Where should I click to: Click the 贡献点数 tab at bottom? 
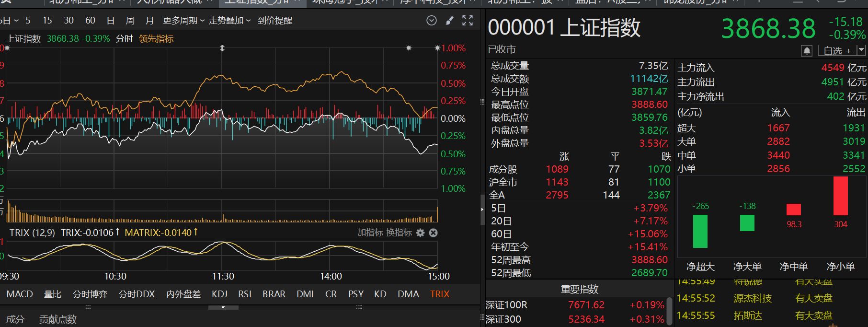[57, 319]
